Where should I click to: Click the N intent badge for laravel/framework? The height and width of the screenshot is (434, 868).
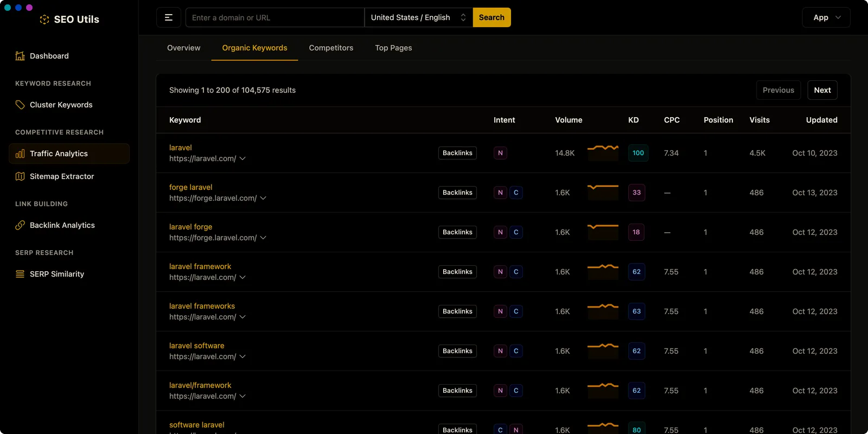[500, 391]
